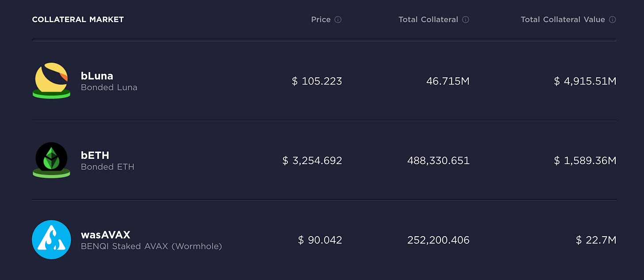Click the COLLATERAL MARKET heading
Viewport: 644px width, 280px height.
(78, 19)
